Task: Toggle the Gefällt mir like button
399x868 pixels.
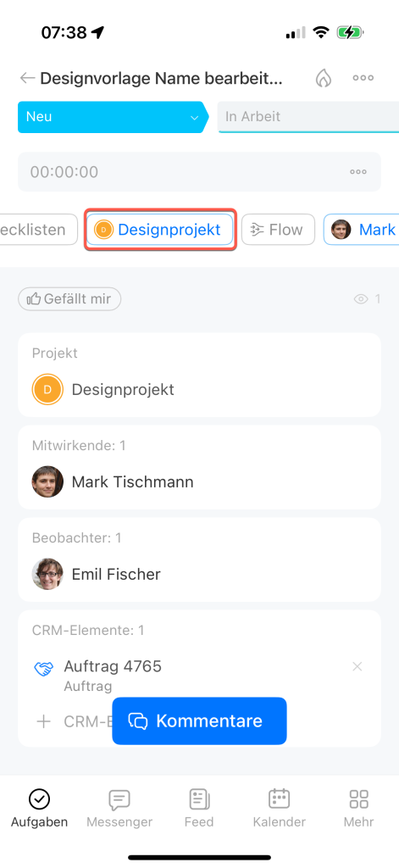Action: pyautogui.click(x=69, y=299)
